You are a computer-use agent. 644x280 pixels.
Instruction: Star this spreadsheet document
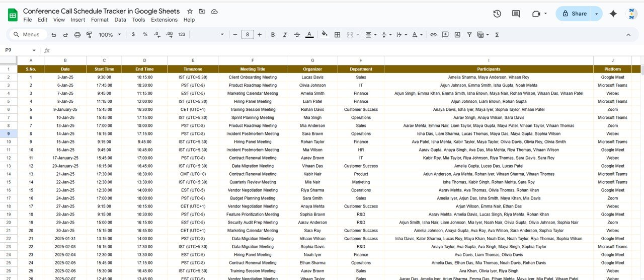point(190,11)
